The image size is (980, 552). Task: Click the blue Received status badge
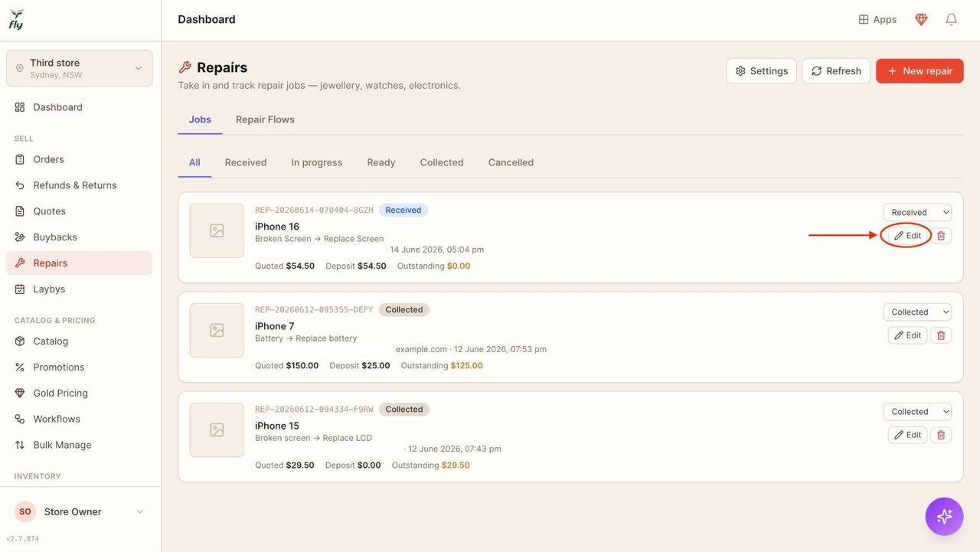coord(403,211)
